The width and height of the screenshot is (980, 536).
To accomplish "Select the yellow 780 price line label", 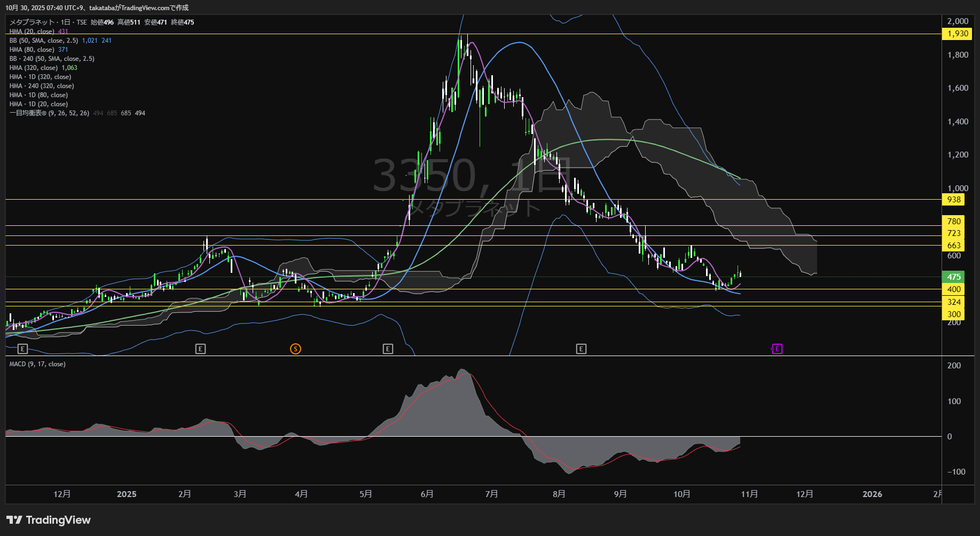I will 954,221.
